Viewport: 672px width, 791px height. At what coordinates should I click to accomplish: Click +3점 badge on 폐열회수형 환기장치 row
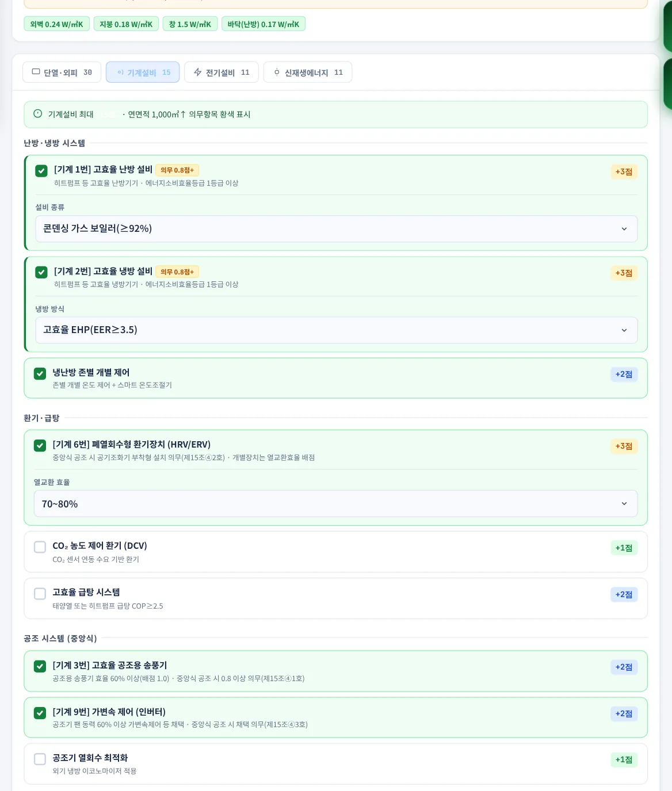coord(624,446)
